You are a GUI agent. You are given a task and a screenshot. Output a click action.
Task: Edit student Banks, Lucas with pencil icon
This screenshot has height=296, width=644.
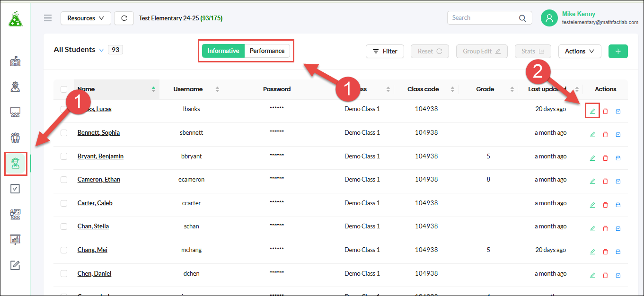pyautogui.click(x=592, y=111)
